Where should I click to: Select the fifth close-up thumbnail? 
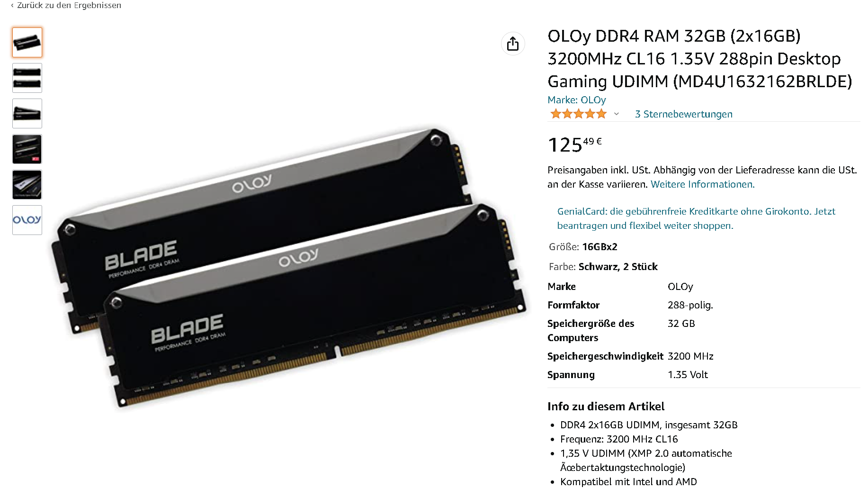coord(27,184)
